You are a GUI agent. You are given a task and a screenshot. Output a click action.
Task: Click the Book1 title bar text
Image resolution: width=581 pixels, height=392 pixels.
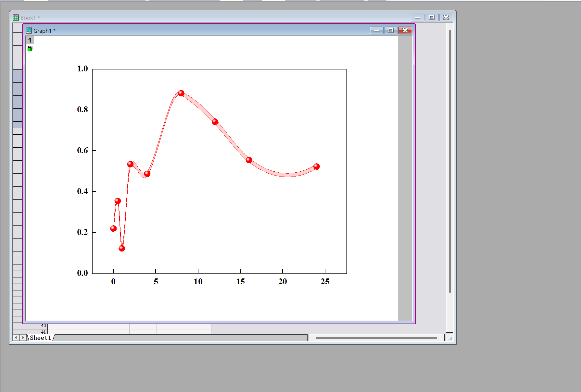(x=30, y=18)
